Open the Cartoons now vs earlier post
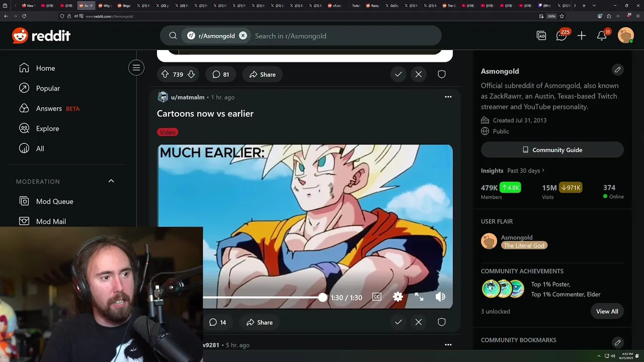The height and width of the screenshot is (362, 644). click(x=205, y=114)
